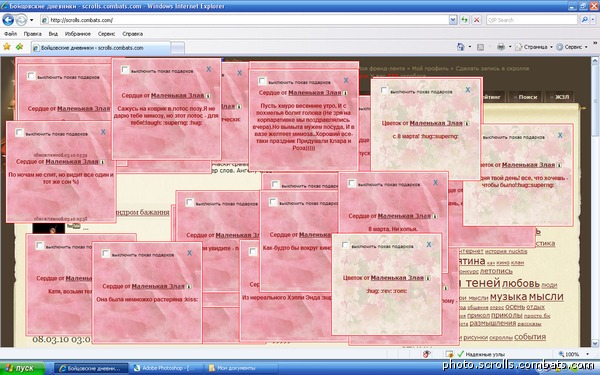
Task: Expand the command bar overflow chevron
Action: pos(595,43)
